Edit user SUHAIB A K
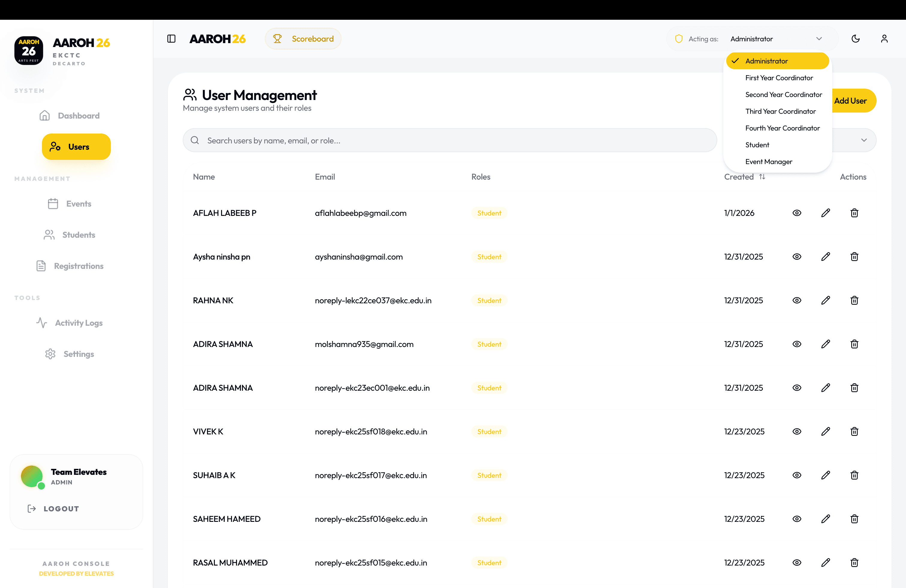906x588 pixels. coord(825,475)
